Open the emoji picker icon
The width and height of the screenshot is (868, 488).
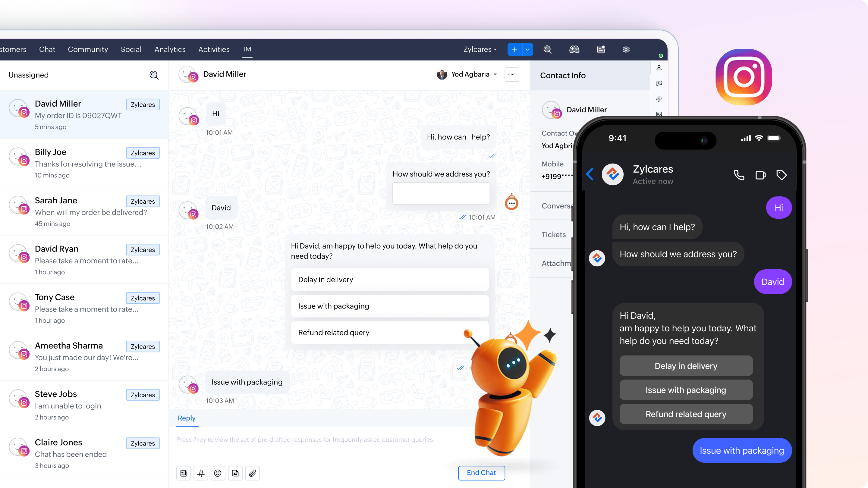[218, 473]
